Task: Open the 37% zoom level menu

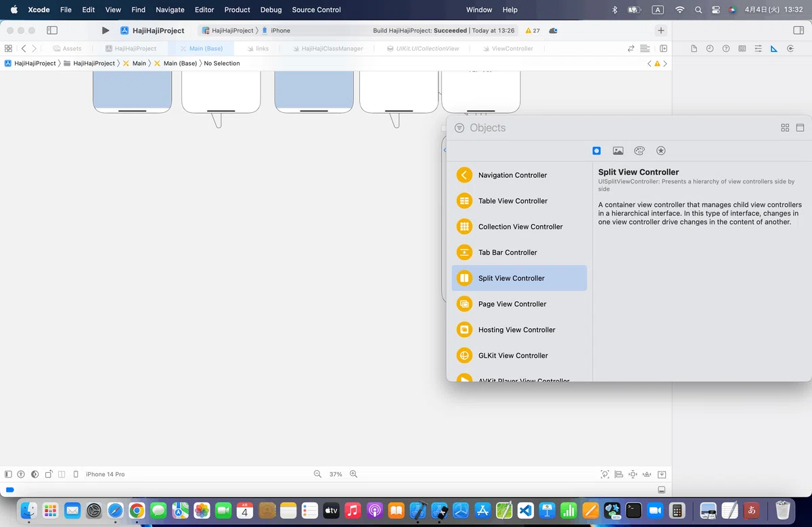Action: [x=336, y=474]
